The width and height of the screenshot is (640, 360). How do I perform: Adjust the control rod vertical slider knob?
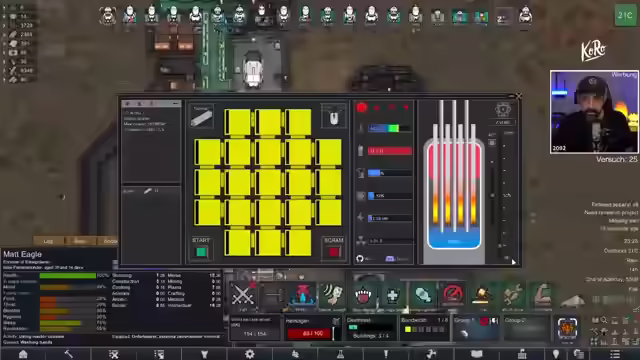(493, 196)
